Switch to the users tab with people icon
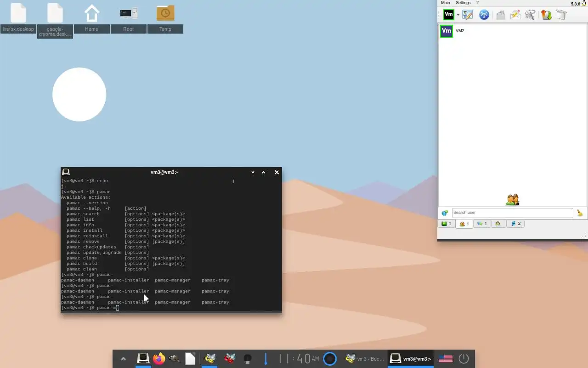Screen dimensions: 588x368 [464, 224]
